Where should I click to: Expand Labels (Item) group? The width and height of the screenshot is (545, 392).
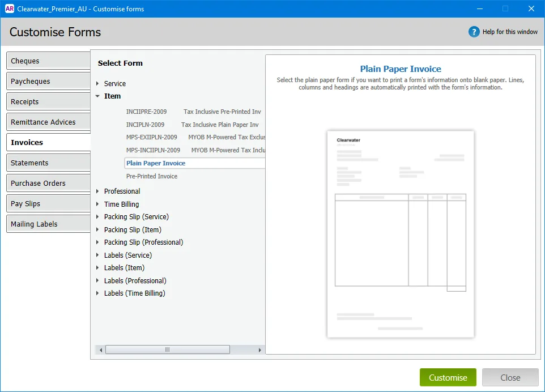(x=97, y=267)
